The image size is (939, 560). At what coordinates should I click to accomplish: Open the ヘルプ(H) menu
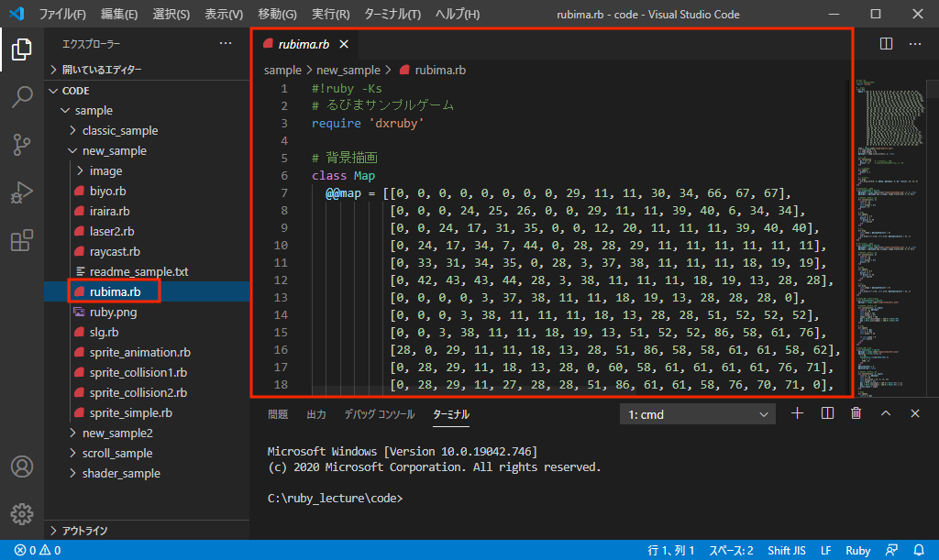tap(458, 14)
